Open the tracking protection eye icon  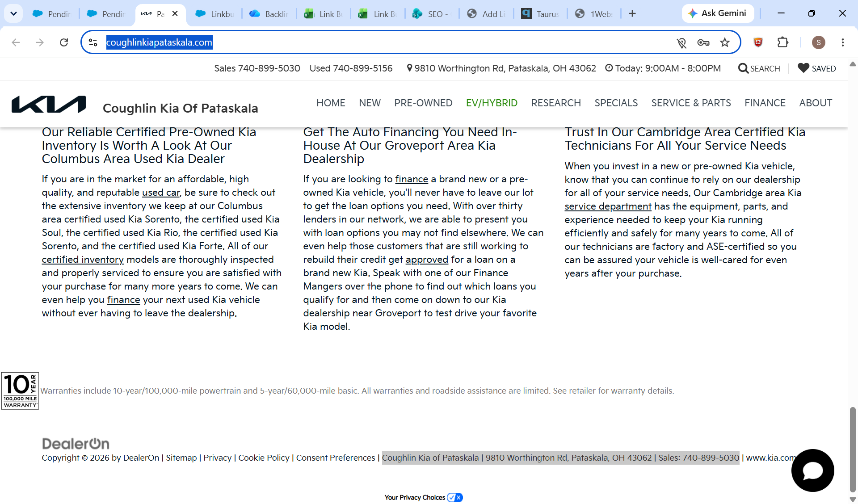pyautogui.click(x=681, y=42)
